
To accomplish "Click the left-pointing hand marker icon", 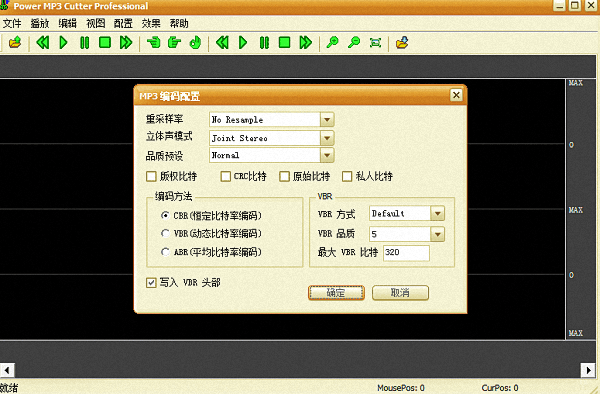I will click(x=154, y=42).
